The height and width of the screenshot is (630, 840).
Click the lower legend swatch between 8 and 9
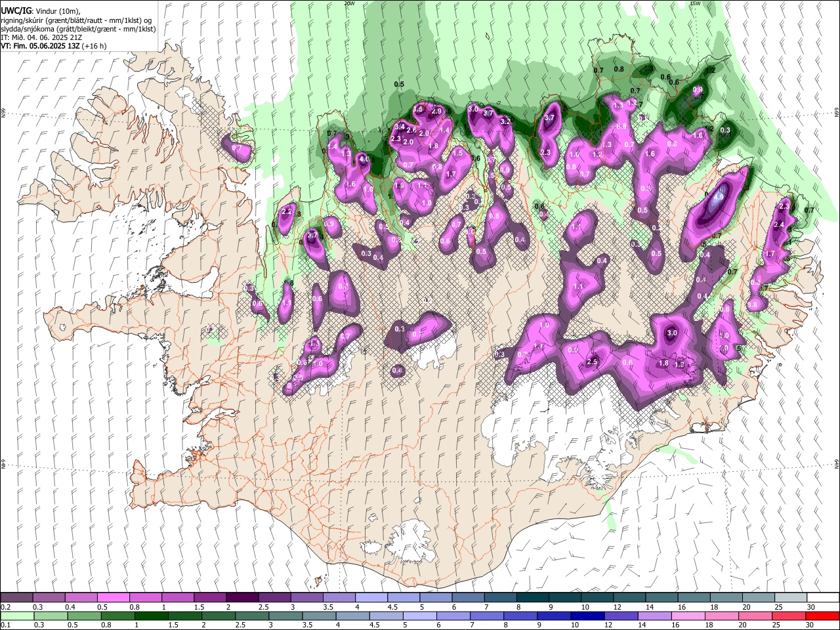pos(520,616)
